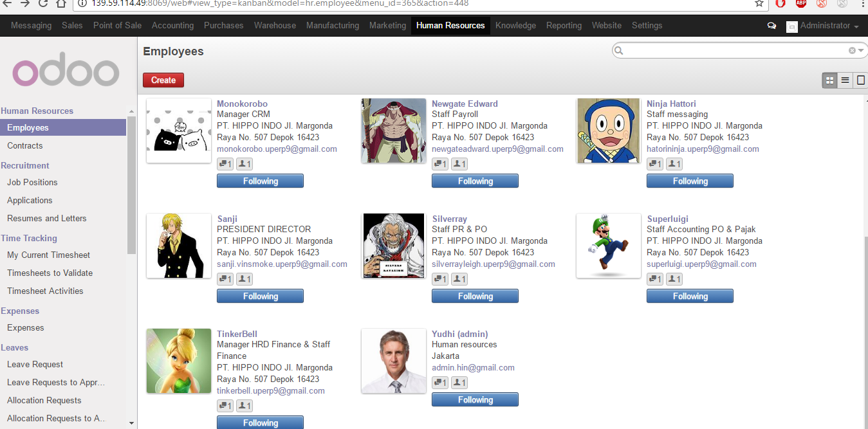Open the Contracts sidebar link
This screenshot has height=429, width=868.
[25, 146]
